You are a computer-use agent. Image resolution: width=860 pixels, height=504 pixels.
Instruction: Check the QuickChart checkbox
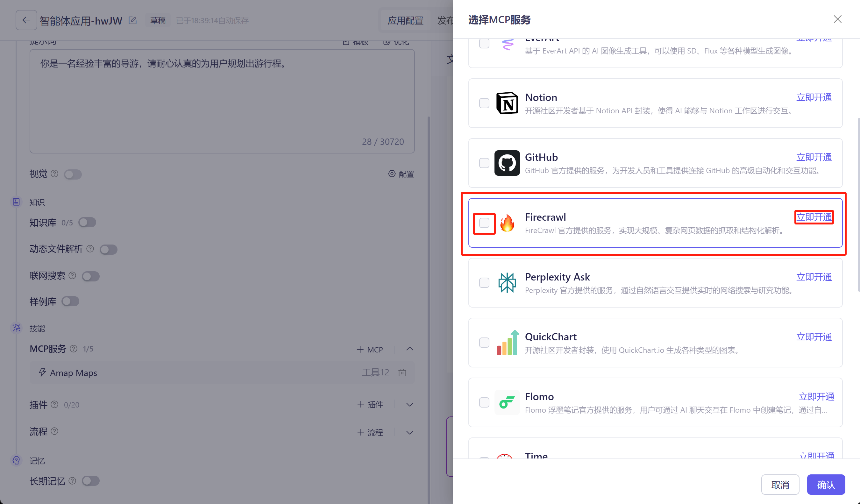coord(484,343)
